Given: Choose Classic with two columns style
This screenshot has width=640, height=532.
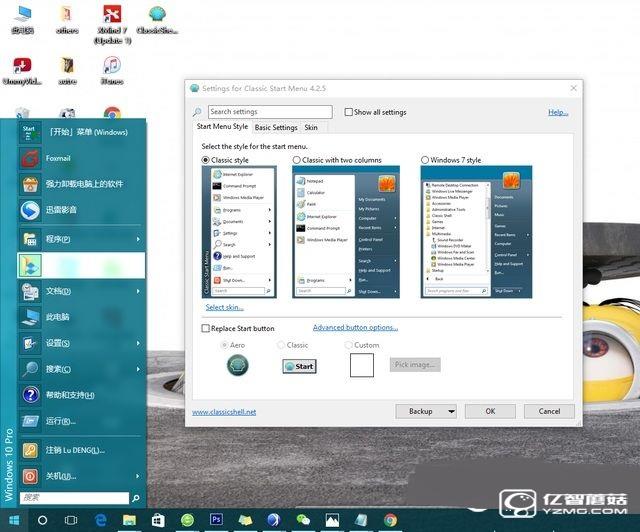Looking at the screenshot, I should point(297,160).
